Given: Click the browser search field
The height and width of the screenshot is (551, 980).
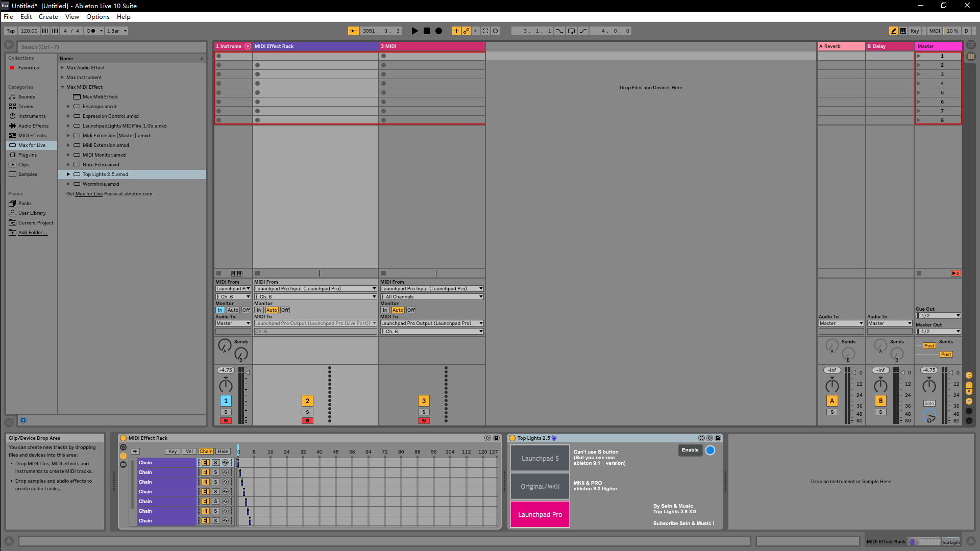Looking at the screenshot, I should pyautogui.click(x=112, y=47).
